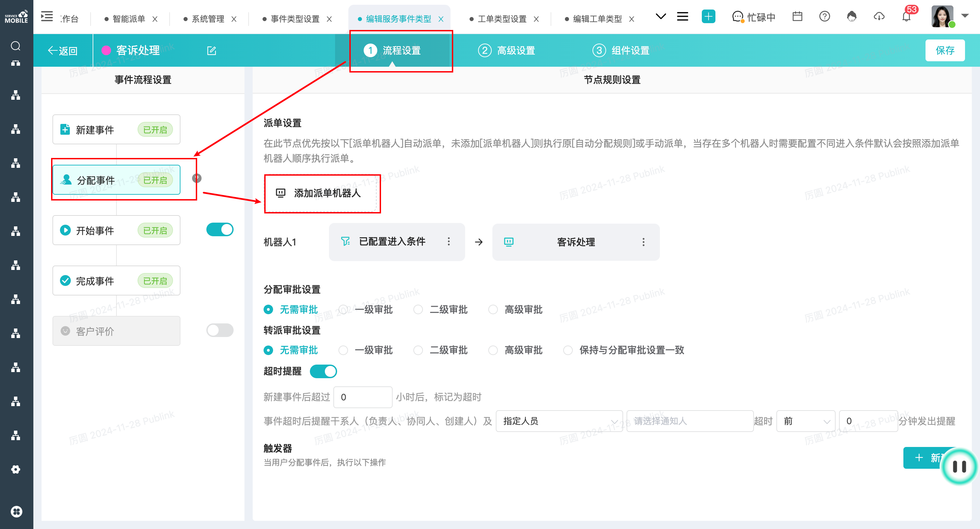Close the 编辑服务事件类型 tab

click(441, 19)
